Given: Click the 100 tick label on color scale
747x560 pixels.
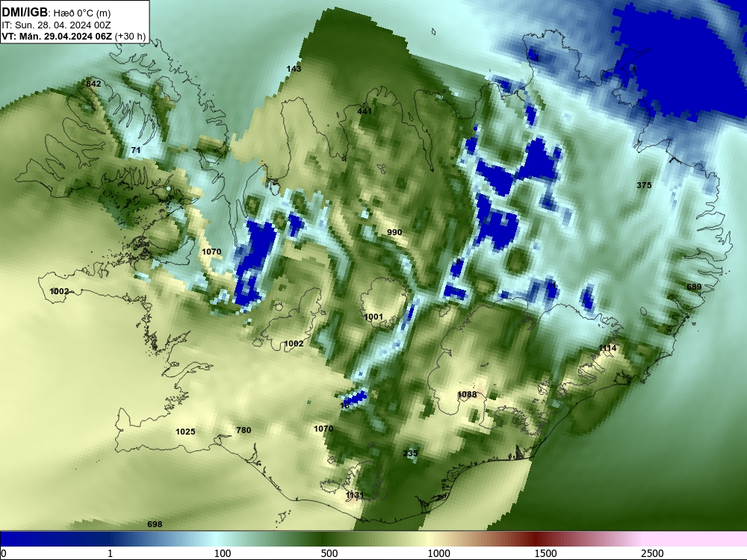Looking at the screenshot, I should click(x=223, y=553).
